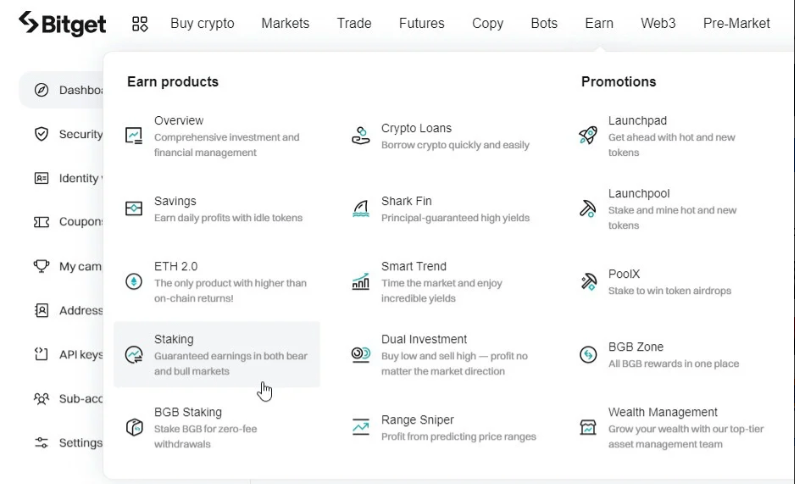Select Smart Trend product
795x484 pixels.
click(413, 267)
